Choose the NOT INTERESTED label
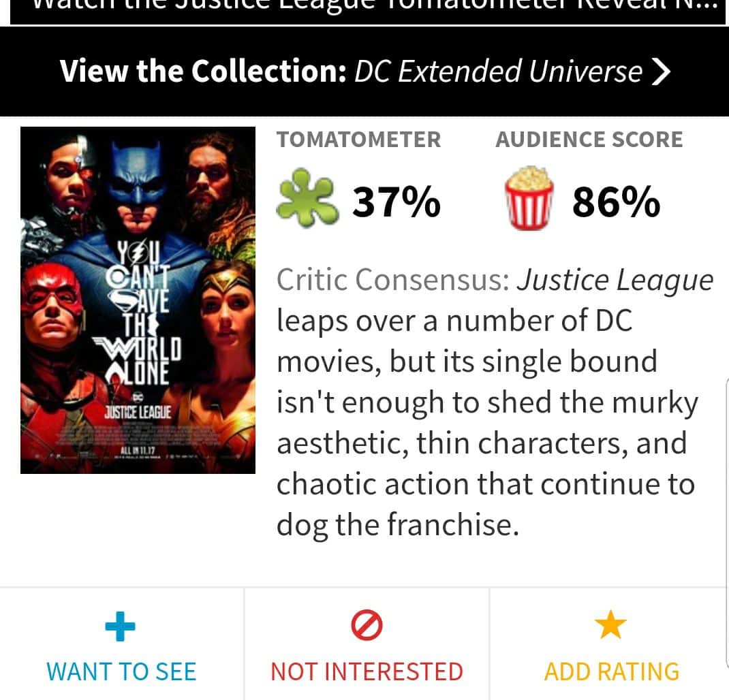Screen dimensions: 729x700 367,671
